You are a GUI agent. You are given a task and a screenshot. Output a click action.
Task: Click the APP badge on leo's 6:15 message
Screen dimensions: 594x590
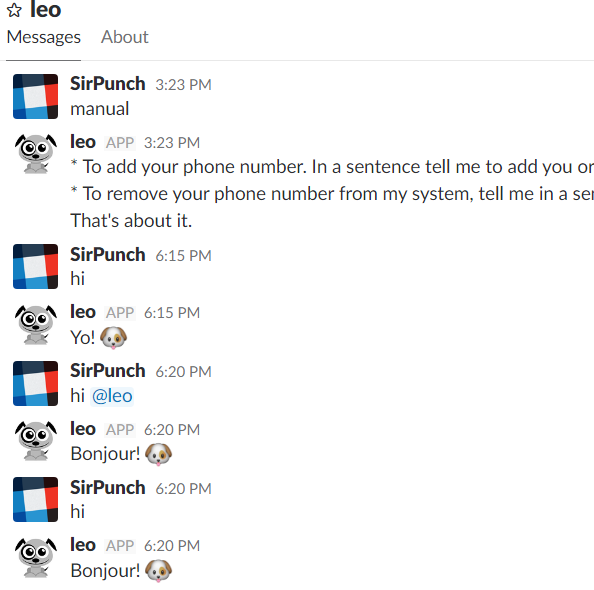[x=120, y=313]
